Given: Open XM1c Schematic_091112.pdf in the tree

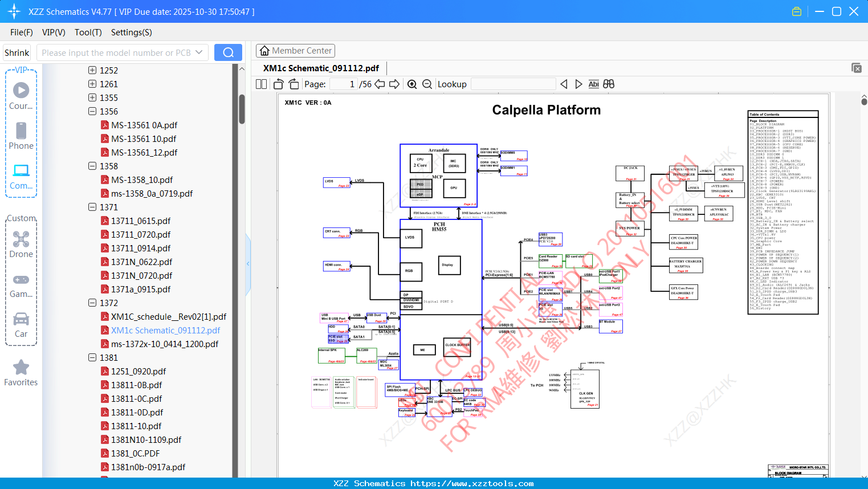Looking at the screenshot, I should tap(166, 330).
